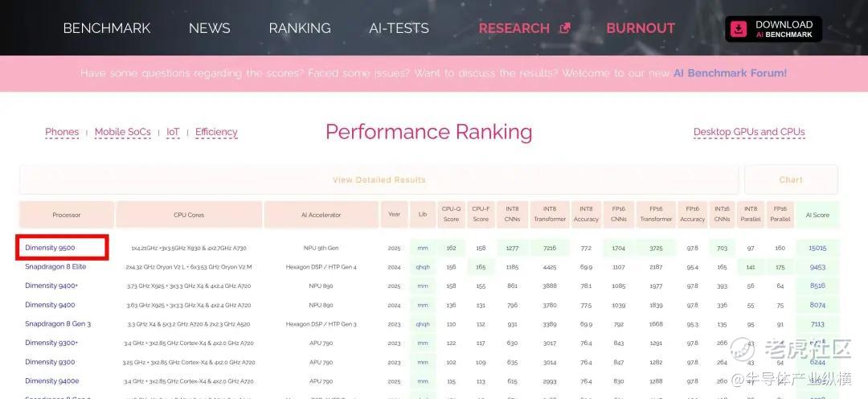Screen dimensions: 868x399
Task: Click FP16 Transformer value 3725
Action: 656,249
